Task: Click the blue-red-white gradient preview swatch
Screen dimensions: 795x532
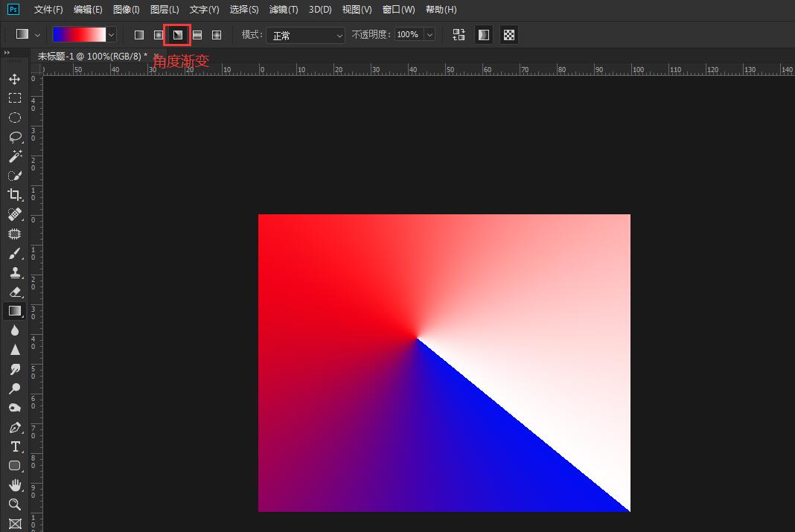Action: click(80, 35)
